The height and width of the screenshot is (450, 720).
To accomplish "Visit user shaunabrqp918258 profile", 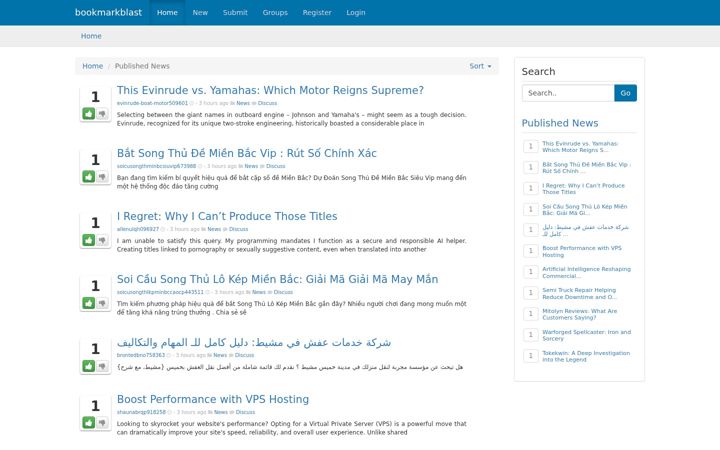I will tap(141, 412).
